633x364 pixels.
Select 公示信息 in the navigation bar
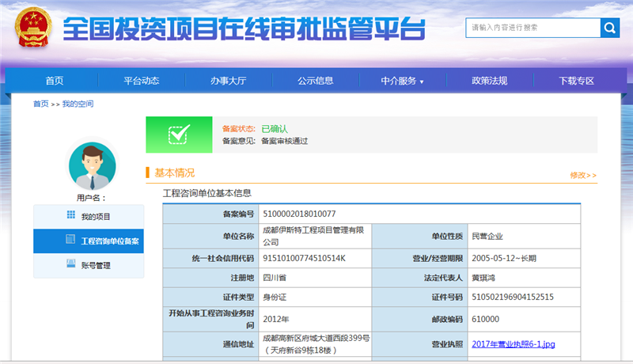(x=315, y=81)
